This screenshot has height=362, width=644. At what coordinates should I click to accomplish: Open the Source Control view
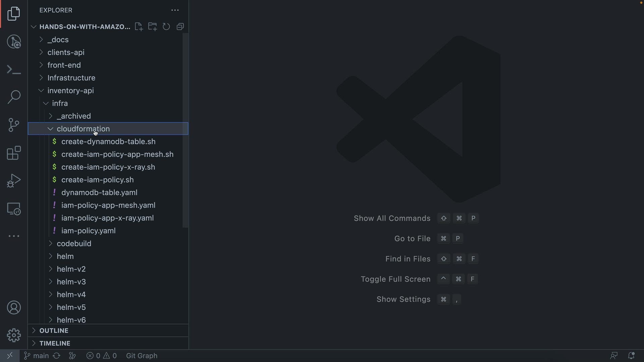point(14,125)
